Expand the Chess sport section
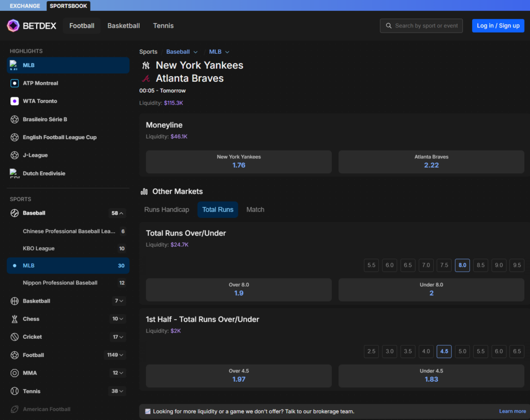 point(117,319)
